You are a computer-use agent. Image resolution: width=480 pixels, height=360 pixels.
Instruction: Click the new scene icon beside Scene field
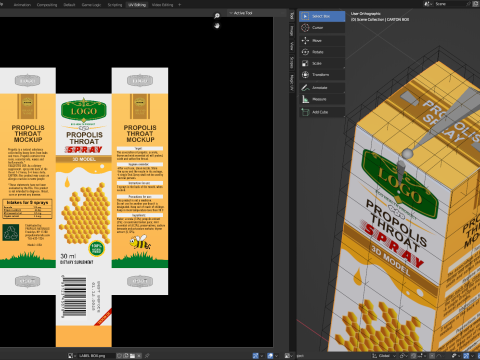tap(476, 4)
